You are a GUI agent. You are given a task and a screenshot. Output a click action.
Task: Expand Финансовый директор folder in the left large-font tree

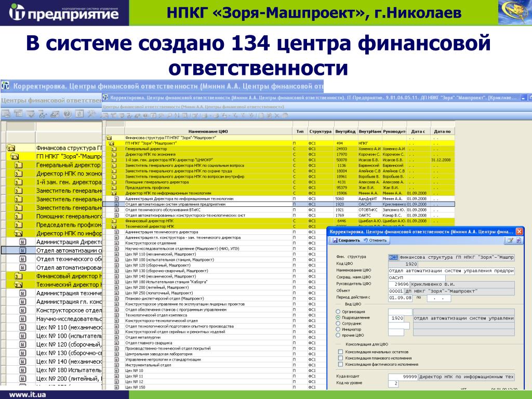[x=18, y=276]
